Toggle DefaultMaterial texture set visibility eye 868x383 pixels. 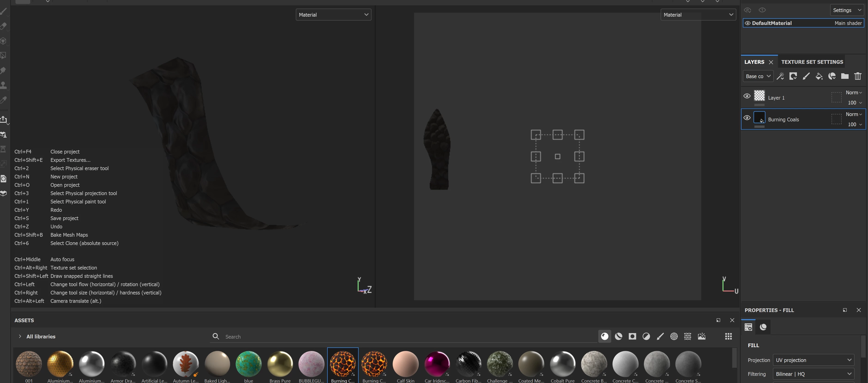747,23
